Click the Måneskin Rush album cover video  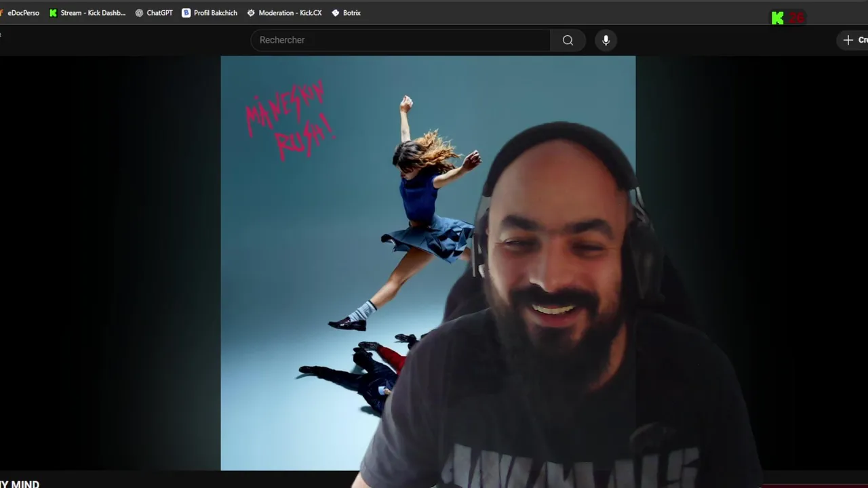[428, 263]
